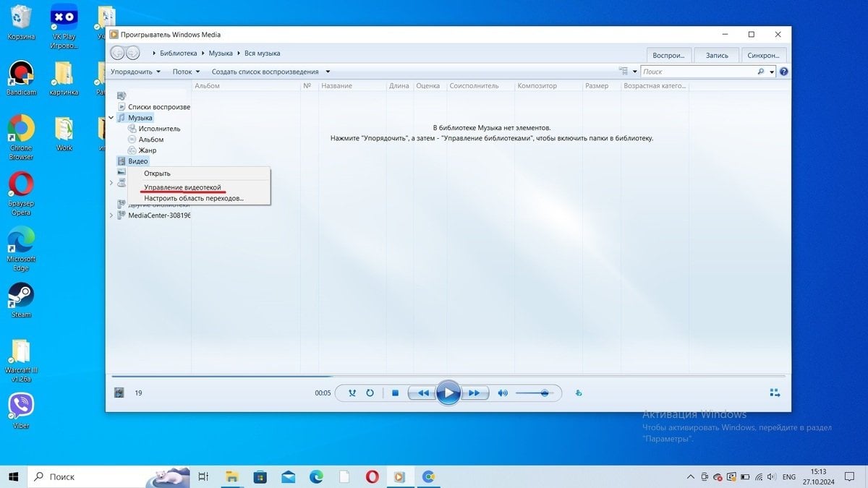This screenshot has height=488, width=868.
Task: Open the Windows Start menu
Action: pos(13,476)
